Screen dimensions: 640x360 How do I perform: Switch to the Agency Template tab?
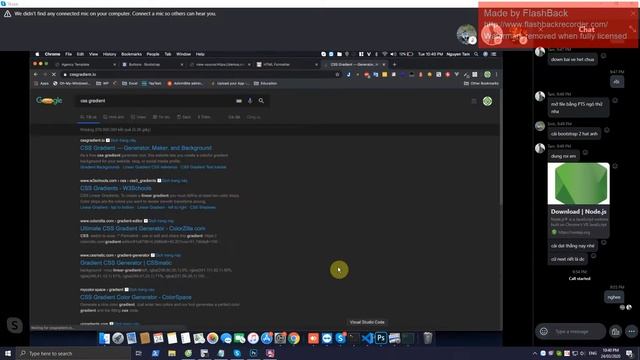point(85,64)
